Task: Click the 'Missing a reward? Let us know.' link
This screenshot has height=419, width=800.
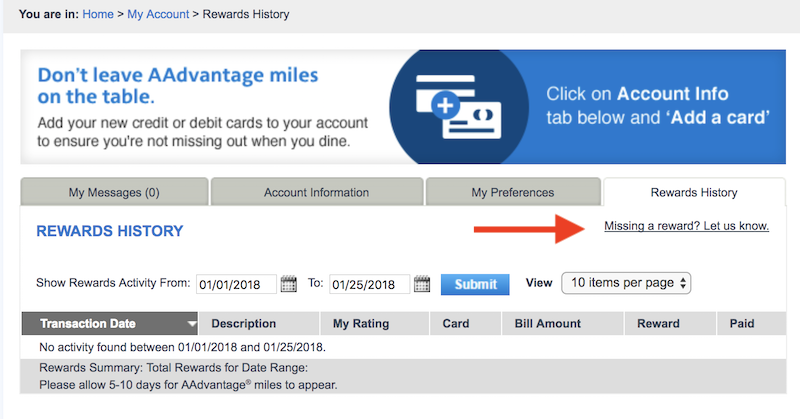Action: pyautogui.click(x=686, y=226)
